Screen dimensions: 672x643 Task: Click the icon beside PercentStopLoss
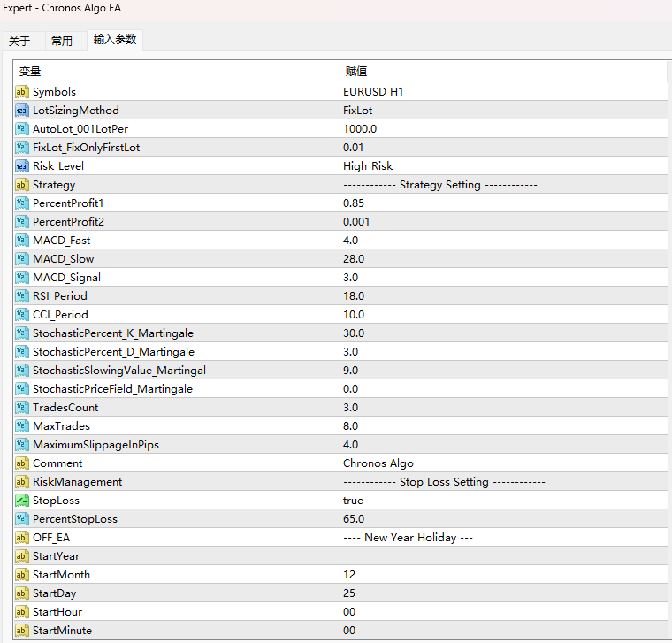point(22,519)
